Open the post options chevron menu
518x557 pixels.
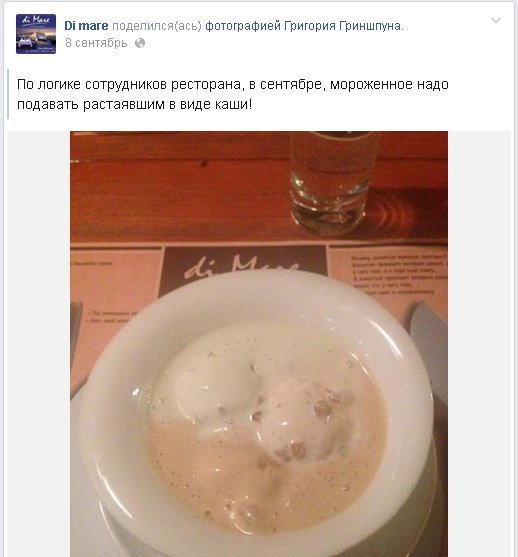[x=496, y=20]
